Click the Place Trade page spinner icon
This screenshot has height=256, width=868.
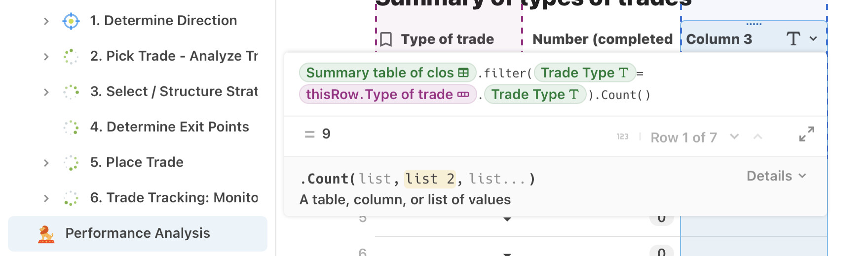click(x=71, y=163)
